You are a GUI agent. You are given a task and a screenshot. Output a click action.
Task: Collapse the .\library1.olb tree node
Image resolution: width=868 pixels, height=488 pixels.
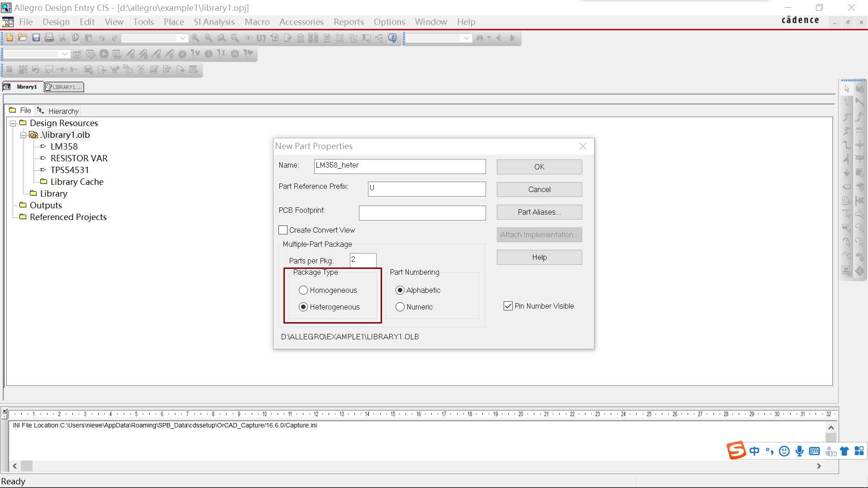(23, 135)
